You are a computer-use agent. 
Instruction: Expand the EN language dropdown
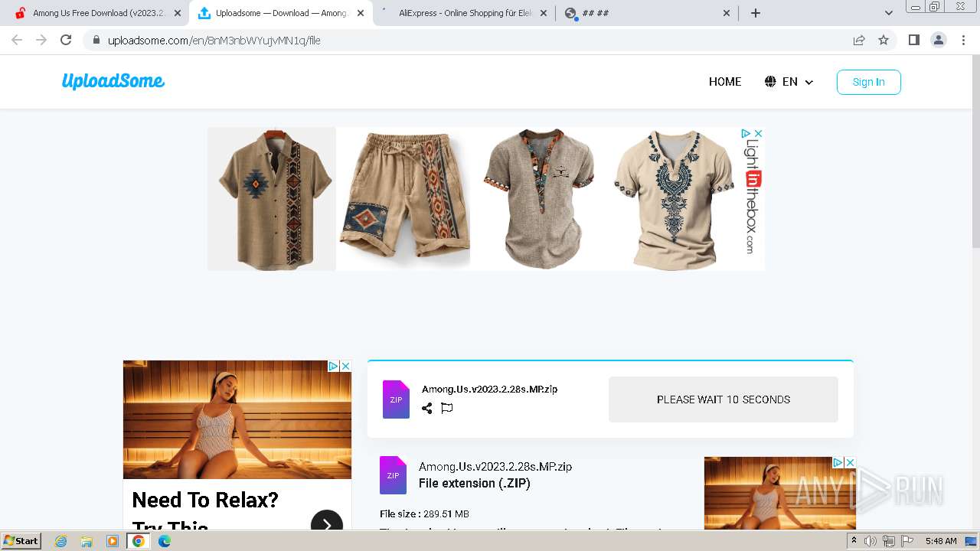pyautogui.click(x=789, y=82)
